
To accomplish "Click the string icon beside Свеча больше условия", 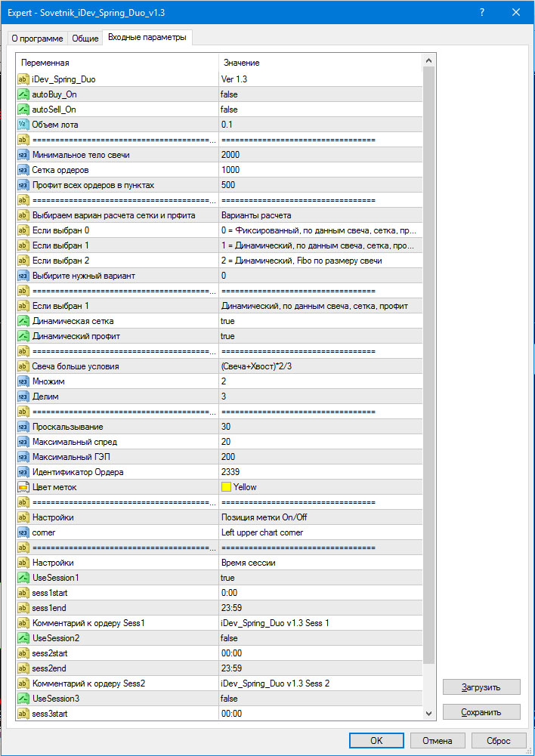I will point(23,366).
